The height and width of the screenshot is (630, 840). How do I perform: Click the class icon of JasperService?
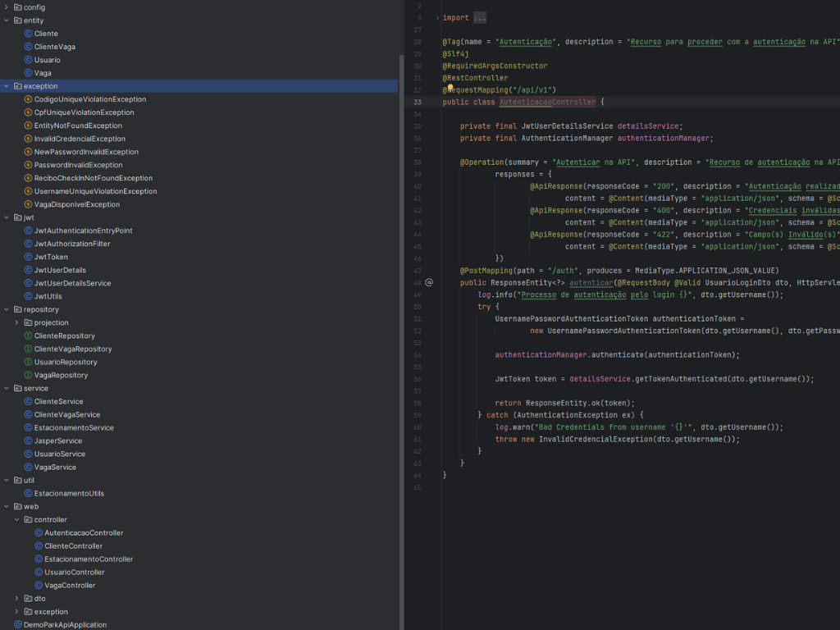[x=29, y=441]
